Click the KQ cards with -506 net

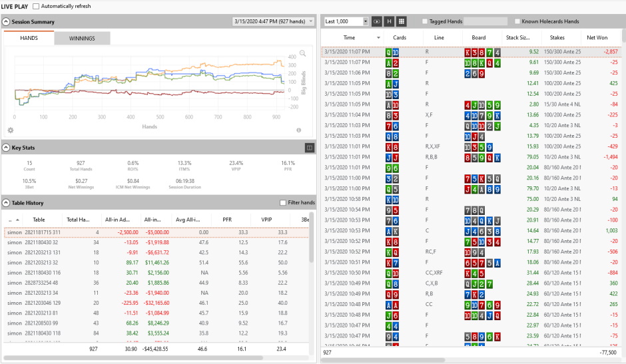[x=392, y=252]
